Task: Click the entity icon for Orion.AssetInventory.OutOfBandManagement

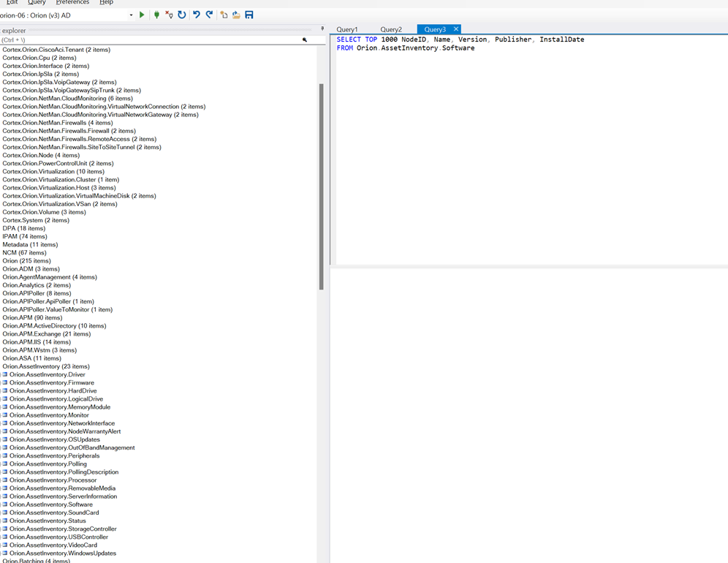Action: (x=4, y=447)
